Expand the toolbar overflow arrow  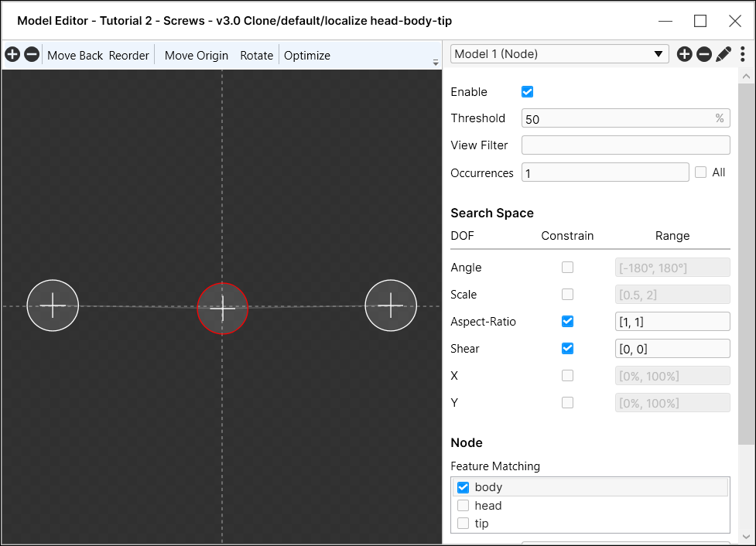click(x=435, y=63)
